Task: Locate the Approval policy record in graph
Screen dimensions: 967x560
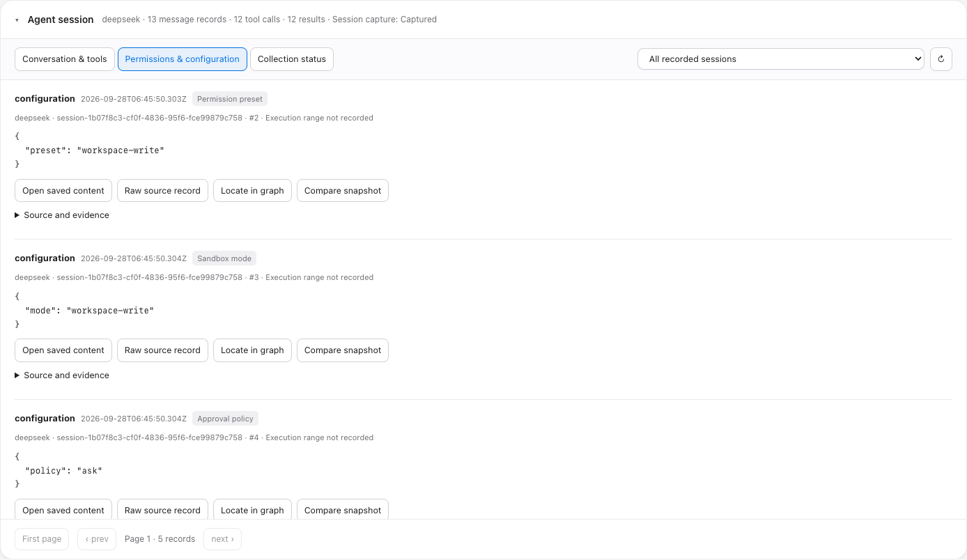Action: pos(252,510)
